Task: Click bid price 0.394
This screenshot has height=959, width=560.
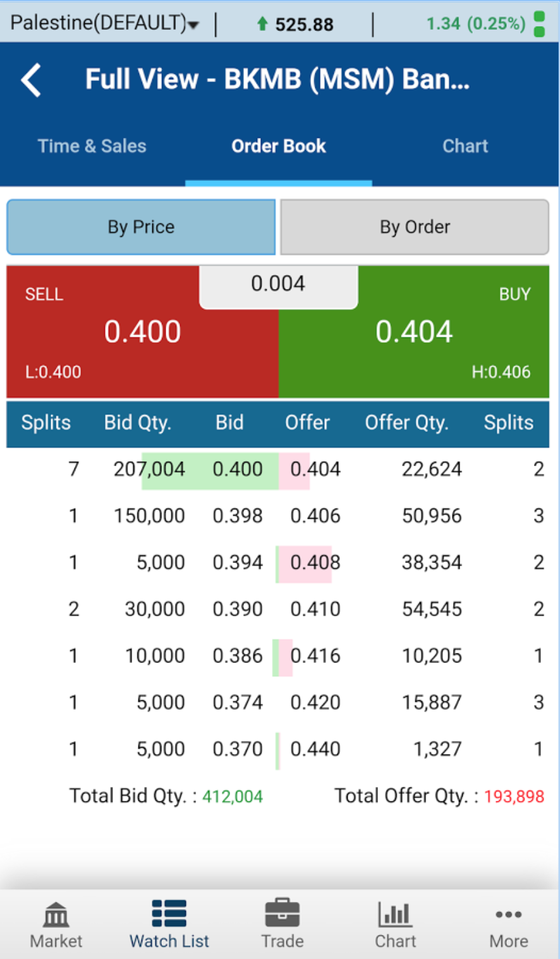Action: (x=238, y=562)
